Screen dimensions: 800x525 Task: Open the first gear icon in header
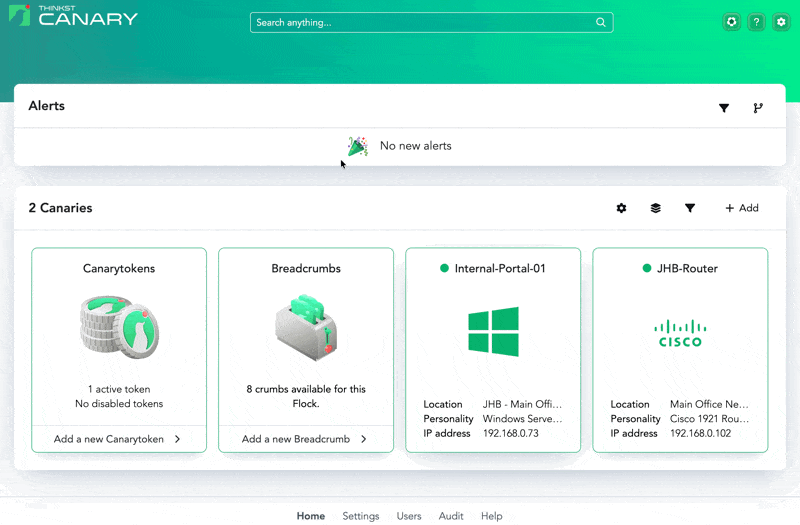[732, 22]
